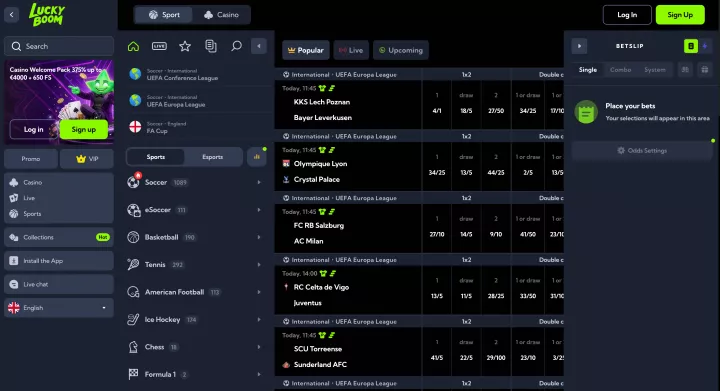The image size is (720, 391).
Task: Select the Combo betslip tab
Action: coord(620,70)
